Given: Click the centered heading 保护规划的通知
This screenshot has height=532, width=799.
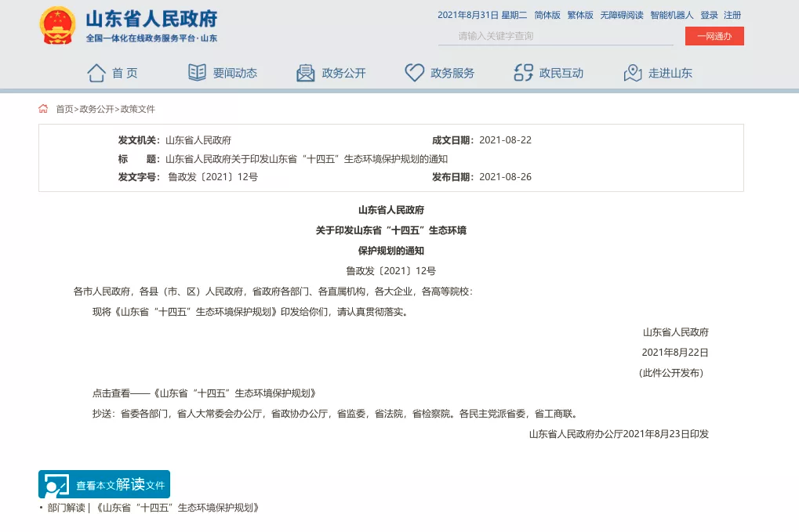Looking at the screenshot, I should (x=390, y=251).
